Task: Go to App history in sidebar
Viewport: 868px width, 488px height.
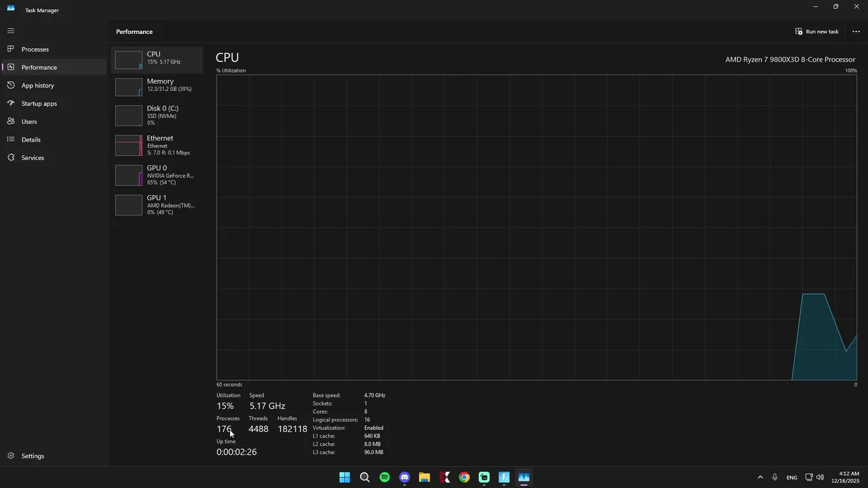Action: pyautogui.click(x=38, y=85)
